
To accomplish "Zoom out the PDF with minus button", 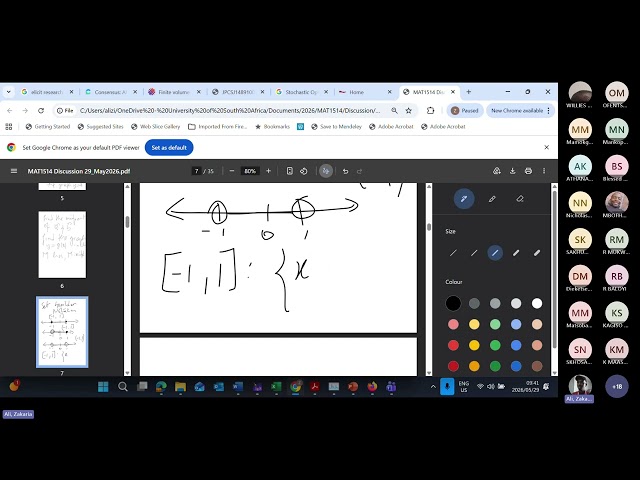I will [x=232, y=171].
